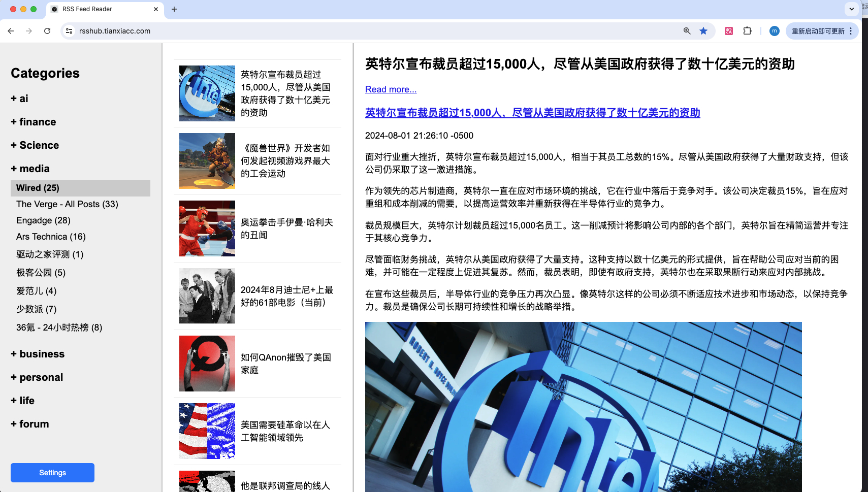
Task: Open the Disney+ movies article thumbnail
Action: pos(207,296)
